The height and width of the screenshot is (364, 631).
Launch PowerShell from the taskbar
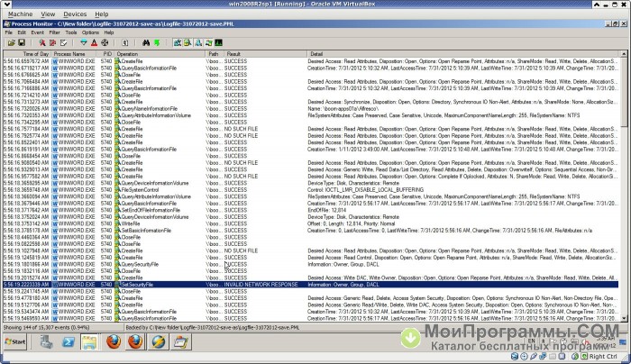pos(68,342)
